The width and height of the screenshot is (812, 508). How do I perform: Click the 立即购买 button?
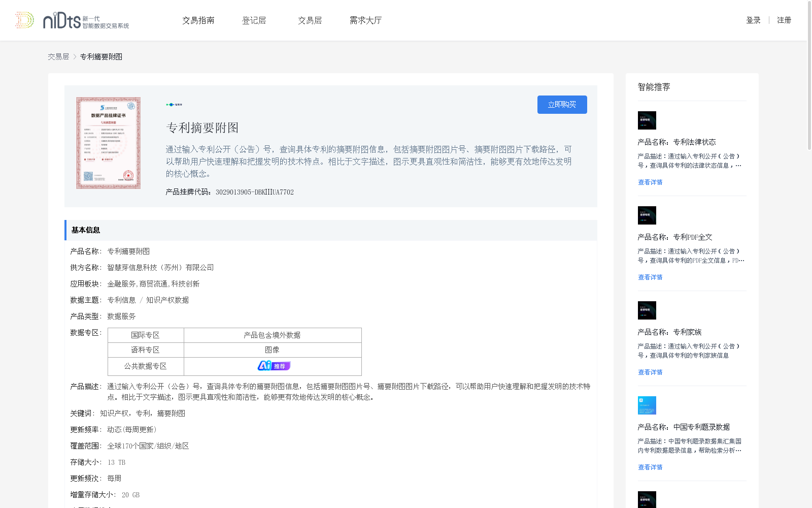click(x=562, y=105)
